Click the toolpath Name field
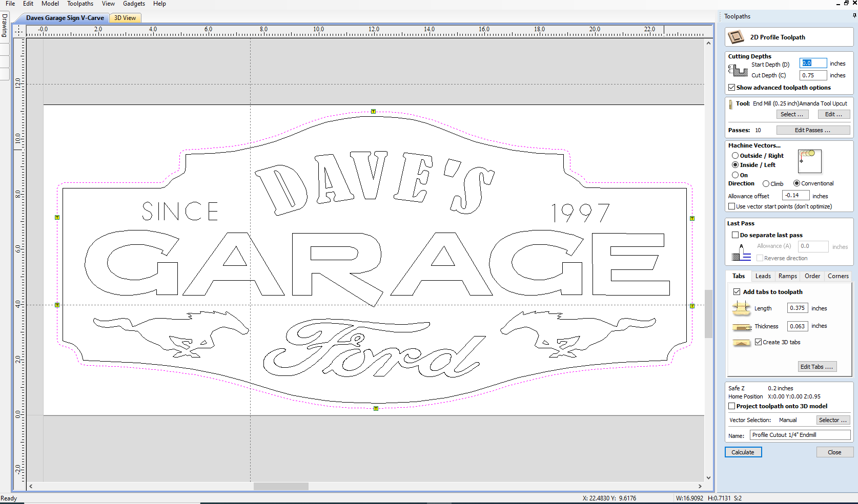The image size is (858, 504). 800,435
